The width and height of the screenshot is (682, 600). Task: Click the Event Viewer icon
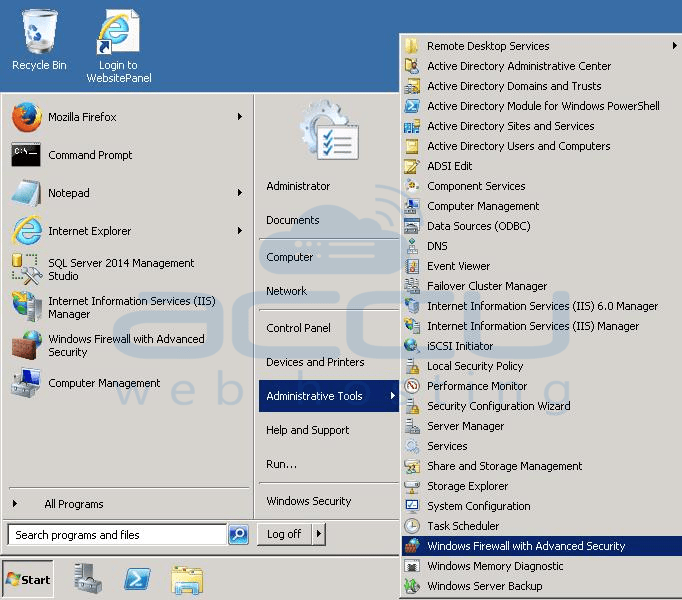[412, 266]
